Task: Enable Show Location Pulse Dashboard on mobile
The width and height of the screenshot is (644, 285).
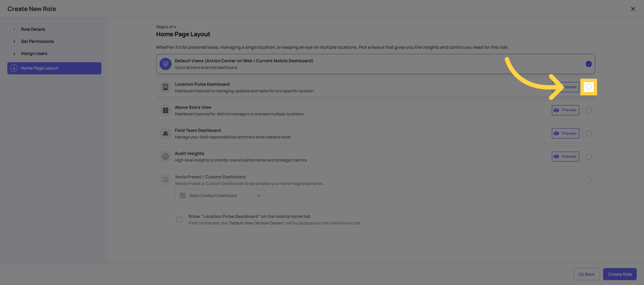Action: click(179, 219)
